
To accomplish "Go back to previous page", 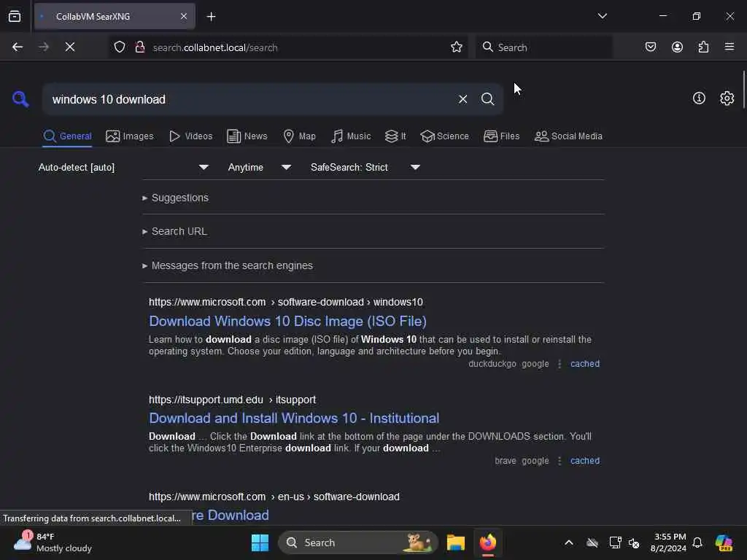I will [18, 47].
